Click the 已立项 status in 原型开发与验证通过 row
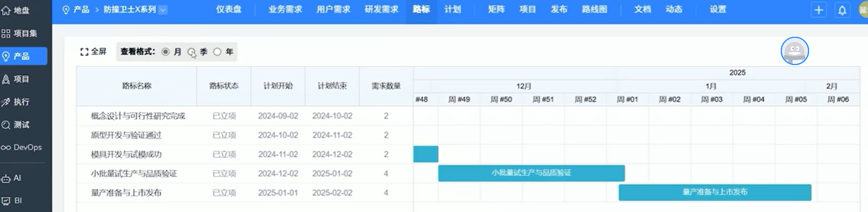This screenshot has height=212, width=868. coord(224,135)
